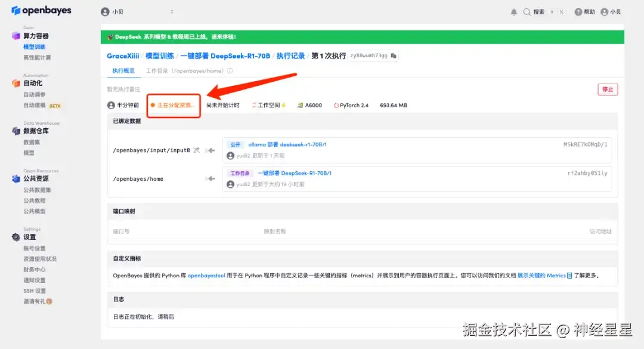644x349 pixels.
Task: Click 执行记录 breadcrumb link
Action: click(x=290, y=56)
